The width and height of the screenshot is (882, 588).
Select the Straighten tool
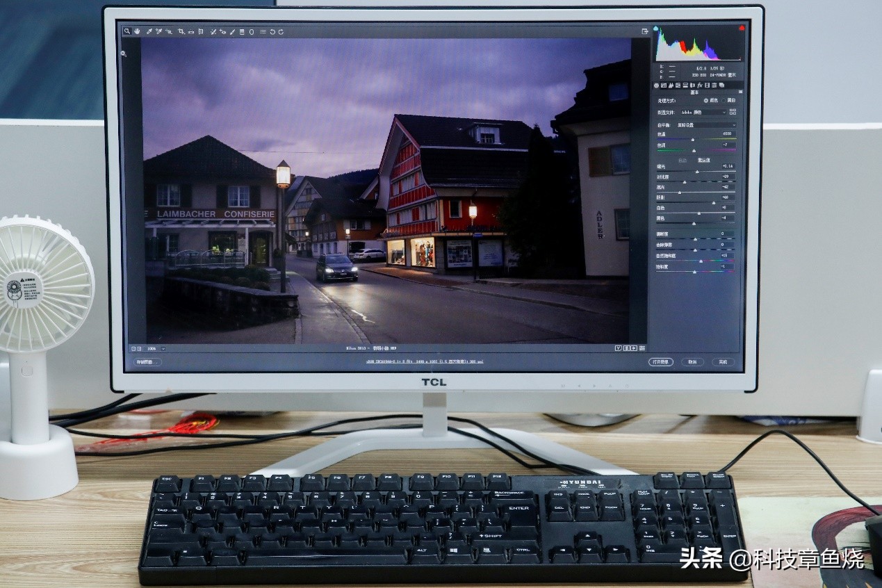(x=191, y=31)
